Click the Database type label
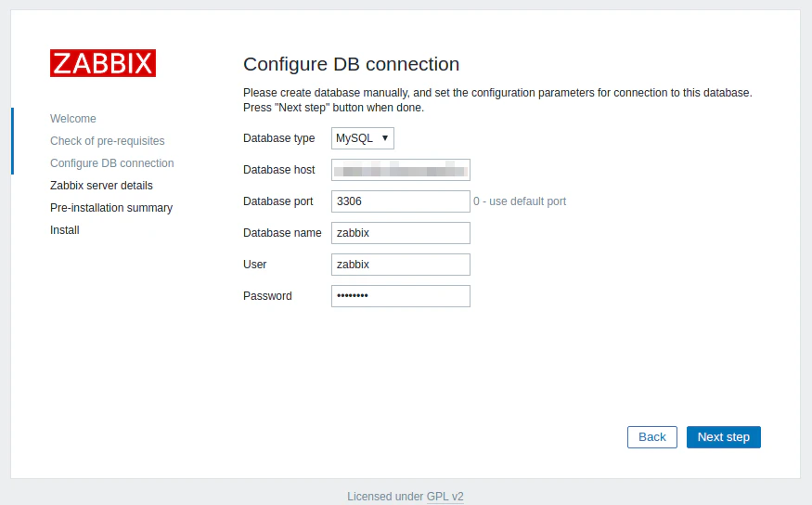Image resolution: width=812 pixels, height=505 pixels. pos(279,138)
